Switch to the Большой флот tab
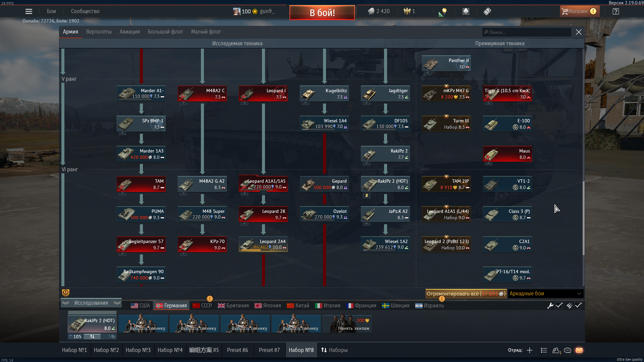Image resolution: width=644 pixels, height=362 pixels. 165,32
